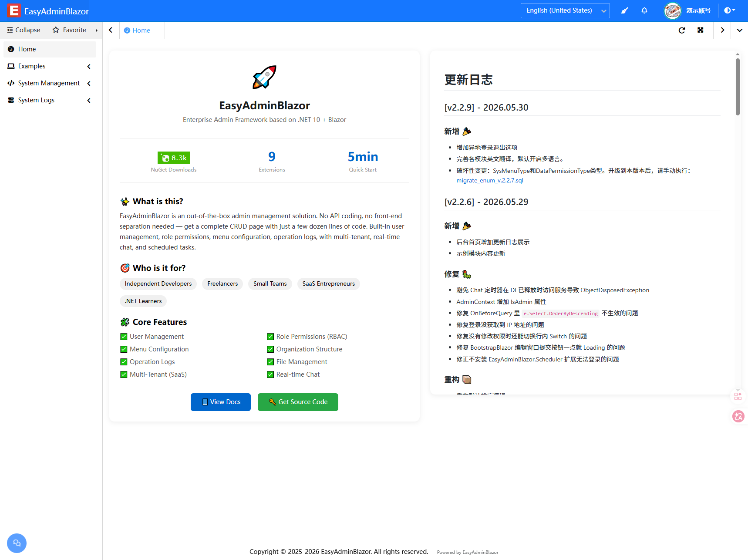Select the Small Teams tag
748x560 pixels.
(270, 284)
